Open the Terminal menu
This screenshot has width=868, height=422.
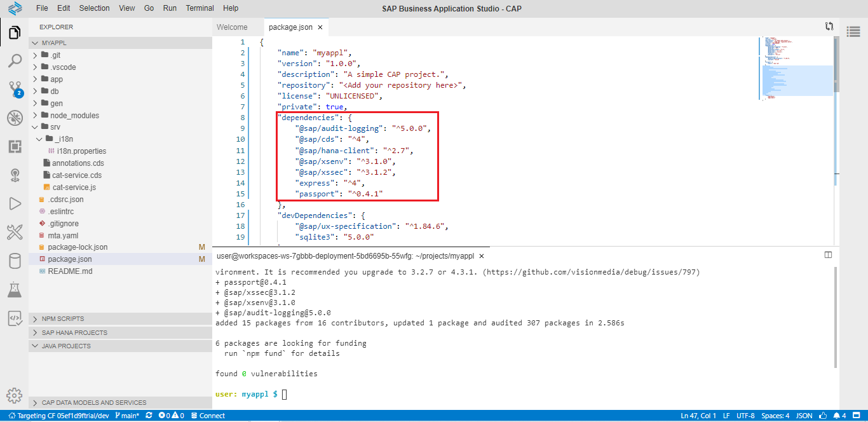(200, 8)
